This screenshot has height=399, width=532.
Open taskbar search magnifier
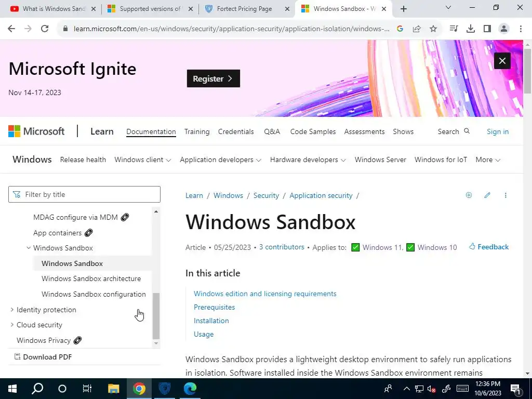pos(37,389)
